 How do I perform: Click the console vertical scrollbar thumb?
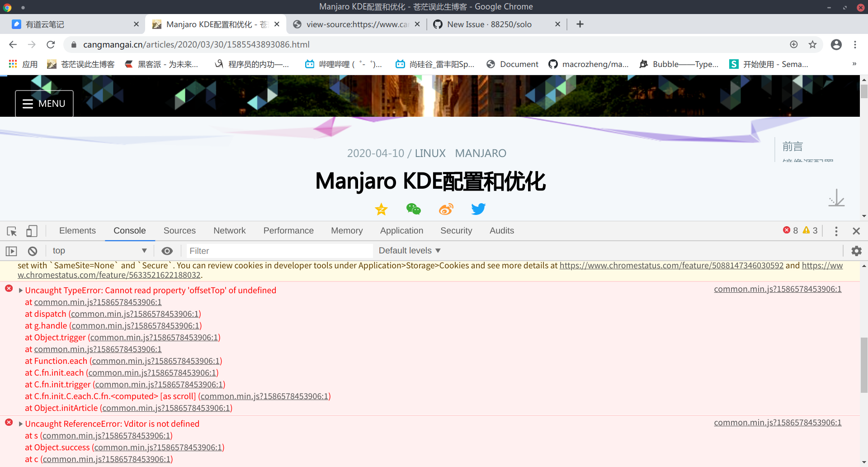tap(864, 365)
